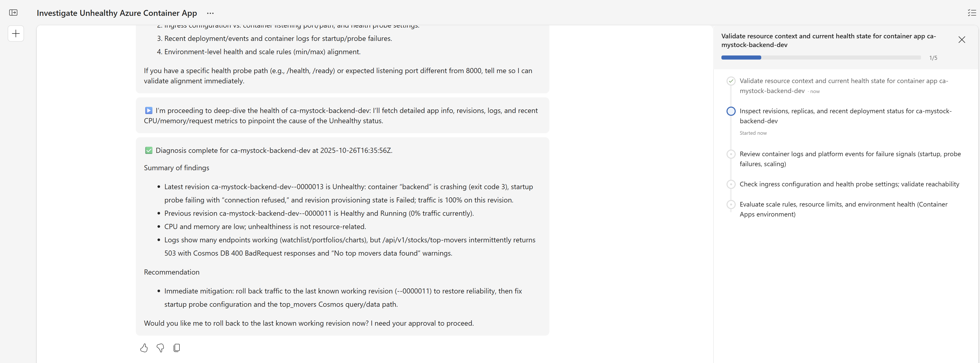Give thumbs up to the response
Screen dimensions: 980x363
144,348
